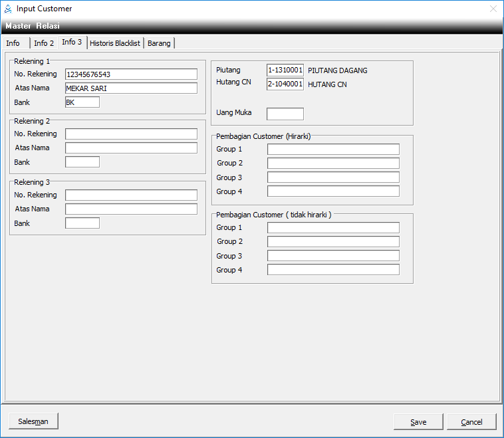Click the Rekening 1 No. Rekening field

[131, 74]
